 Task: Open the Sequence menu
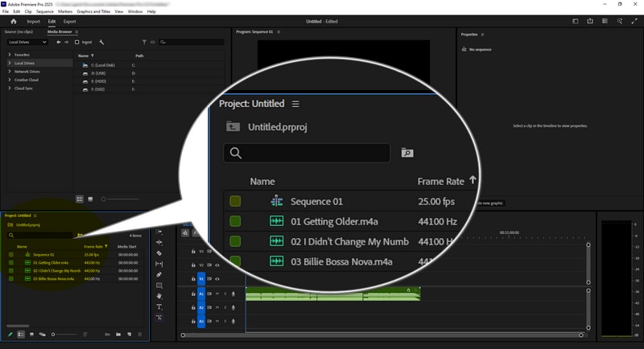[x=45, y=11]
